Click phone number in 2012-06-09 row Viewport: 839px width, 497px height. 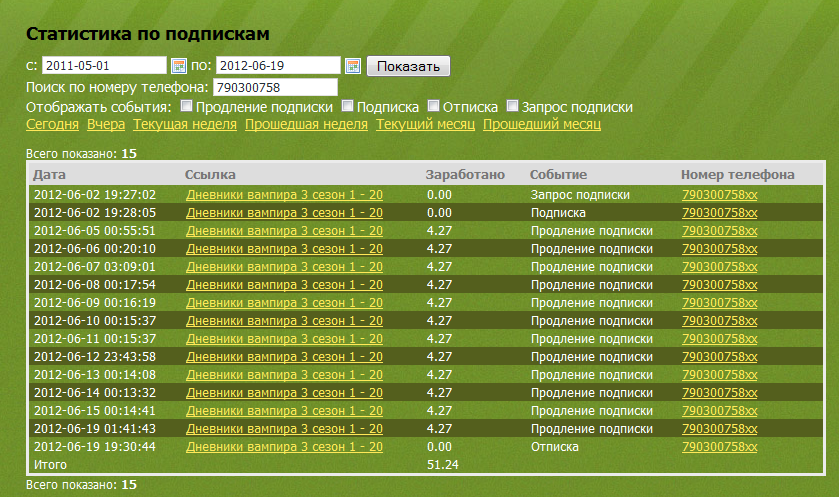tap(720, 303)
